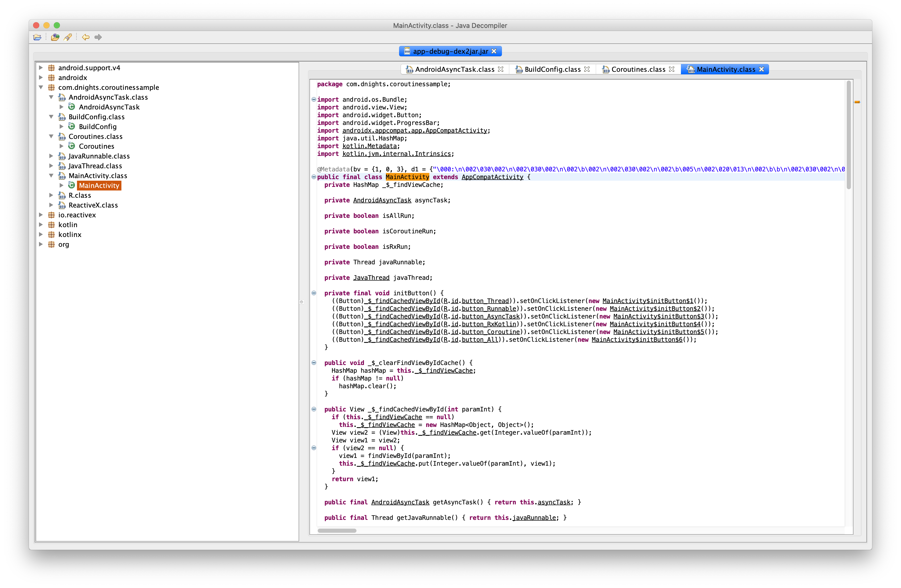Click the Open Type toolbar icon
This screenshot has height=588, width=901.
(x=55, y=37)
